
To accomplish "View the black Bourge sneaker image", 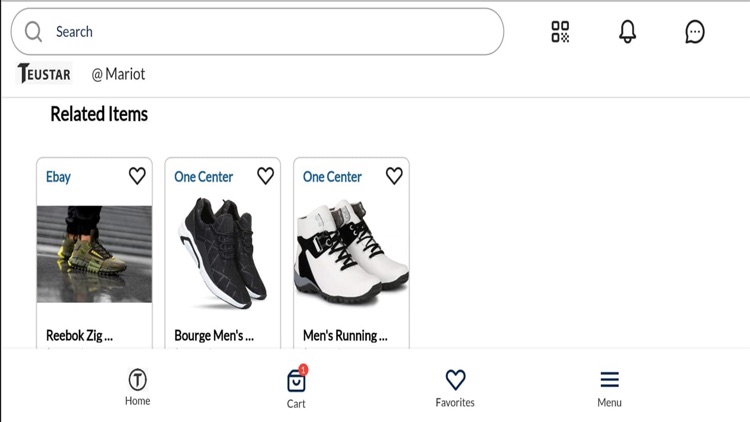I will 223,253.
